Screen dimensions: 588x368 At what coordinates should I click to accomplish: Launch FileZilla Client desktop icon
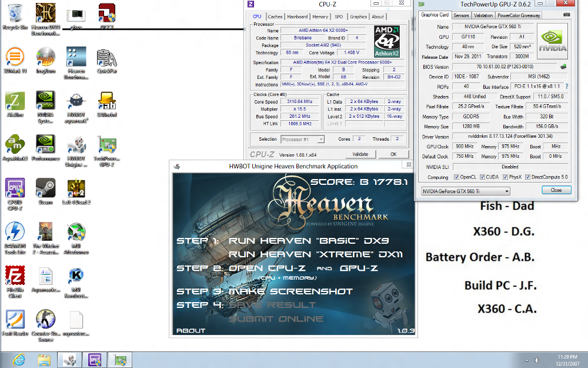click(15, 281)
